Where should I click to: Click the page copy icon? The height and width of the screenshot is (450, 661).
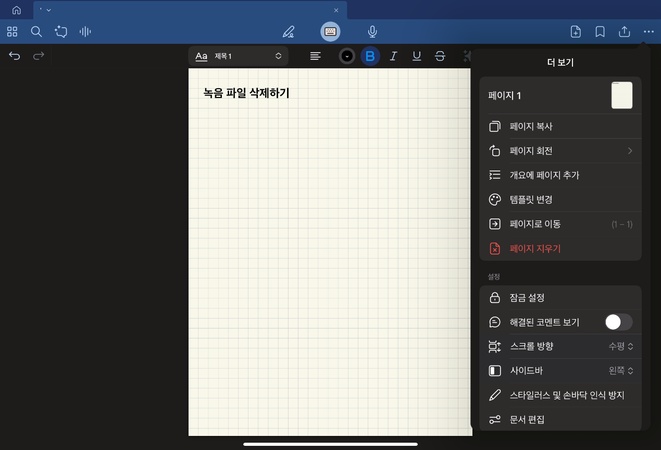(x=495, y=127)
